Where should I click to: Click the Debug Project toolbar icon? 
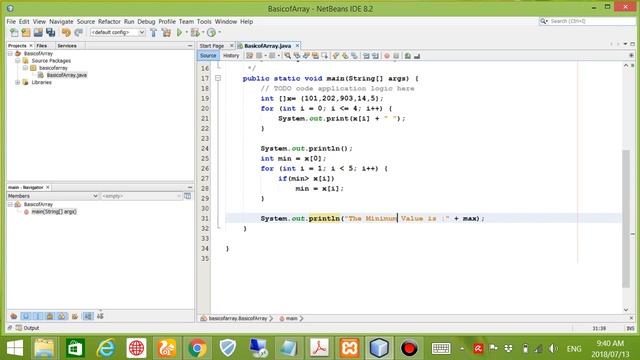tap(195, 32)
